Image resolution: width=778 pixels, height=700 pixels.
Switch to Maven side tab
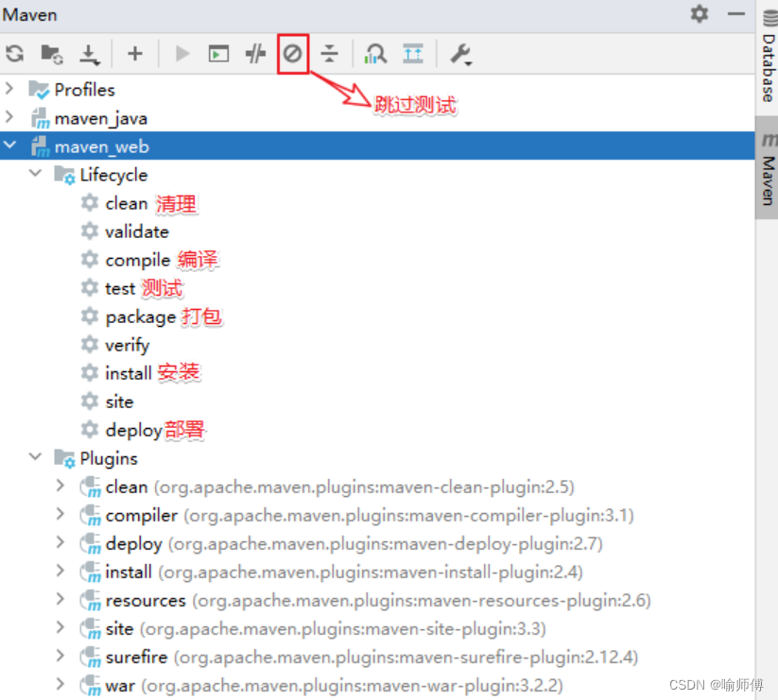(768, 168)
